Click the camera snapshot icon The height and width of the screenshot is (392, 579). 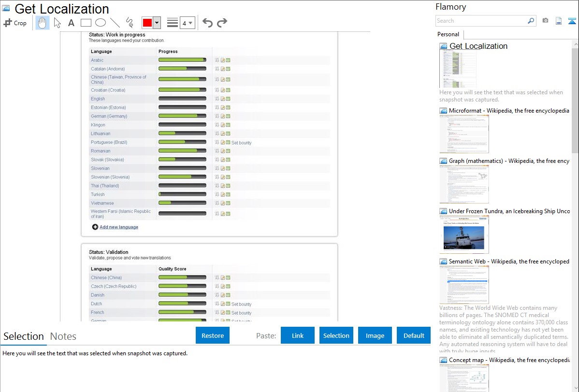click(x=545, y=21)
